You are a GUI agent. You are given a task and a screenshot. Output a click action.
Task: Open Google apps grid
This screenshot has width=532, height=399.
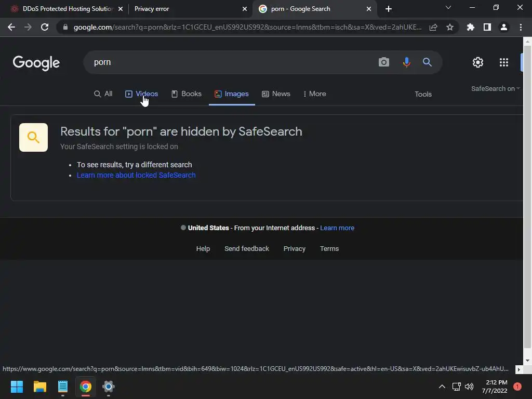pos(504,62)
